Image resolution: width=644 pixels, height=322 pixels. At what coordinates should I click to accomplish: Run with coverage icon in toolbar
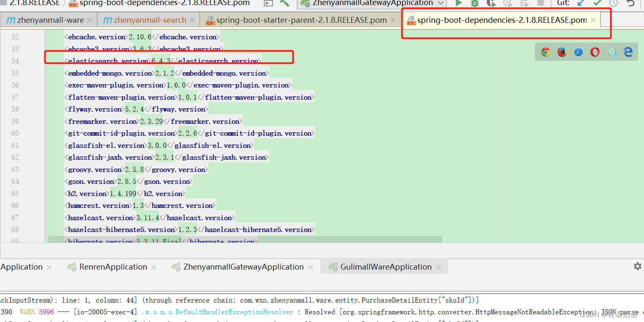[491, 3]
